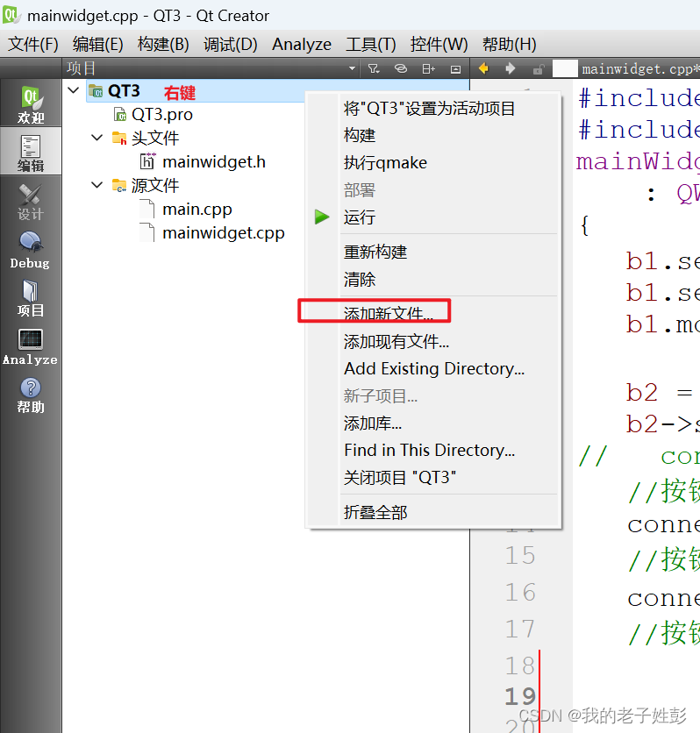Select 运行 in the context menu

(x=433, y=217)
